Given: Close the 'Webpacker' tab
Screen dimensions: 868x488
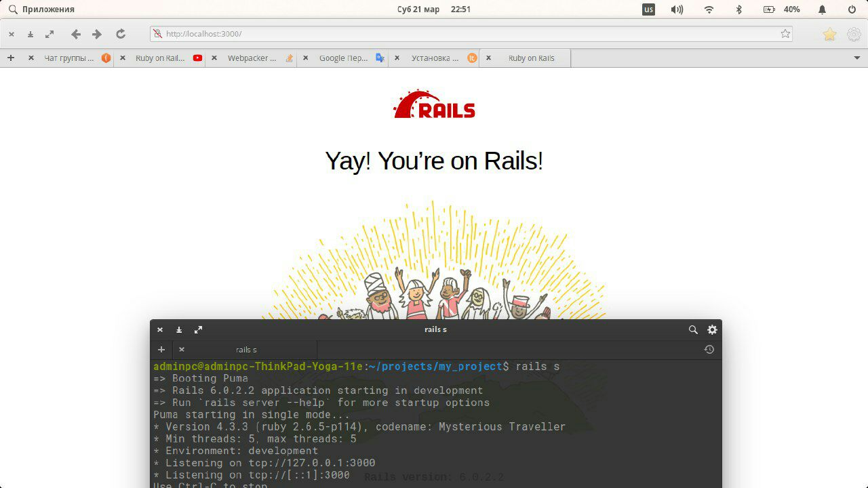Looking at the screenshot, I should point(214,58).
